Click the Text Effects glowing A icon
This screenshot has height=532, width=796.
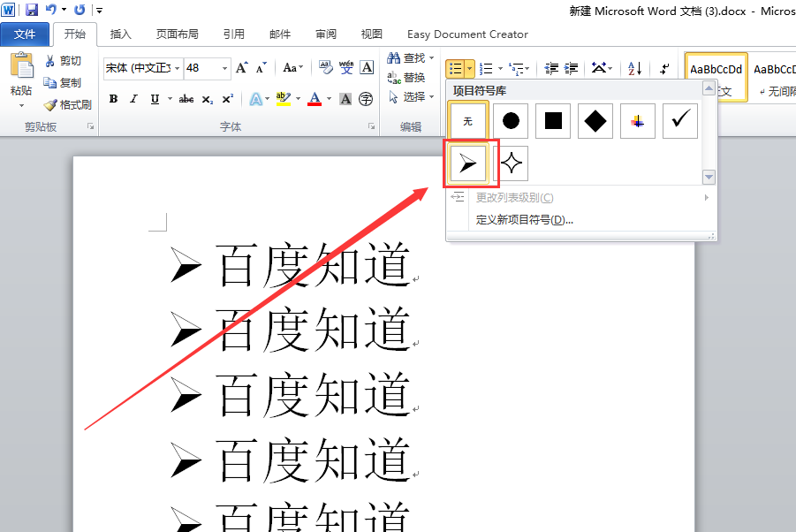[x=256, y=99]
